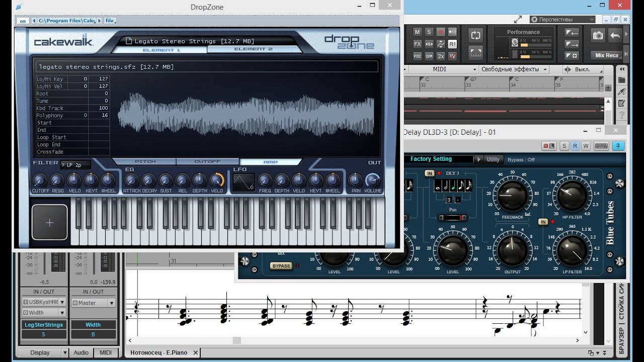The image size is (644, 362).
Task: Click the EG ATTACK knob
Action: pyautogui.click(x=131, y=180)
